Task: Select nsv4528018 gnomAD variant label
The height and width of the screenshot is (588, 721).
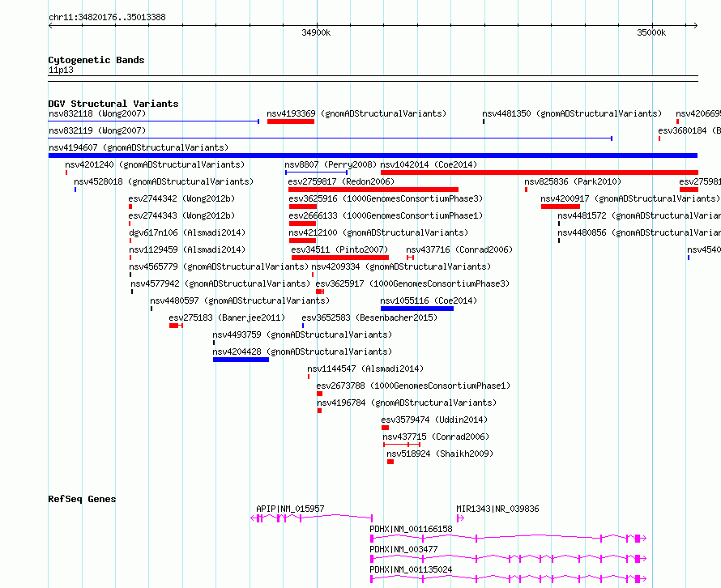Action: tap(164, 181)
